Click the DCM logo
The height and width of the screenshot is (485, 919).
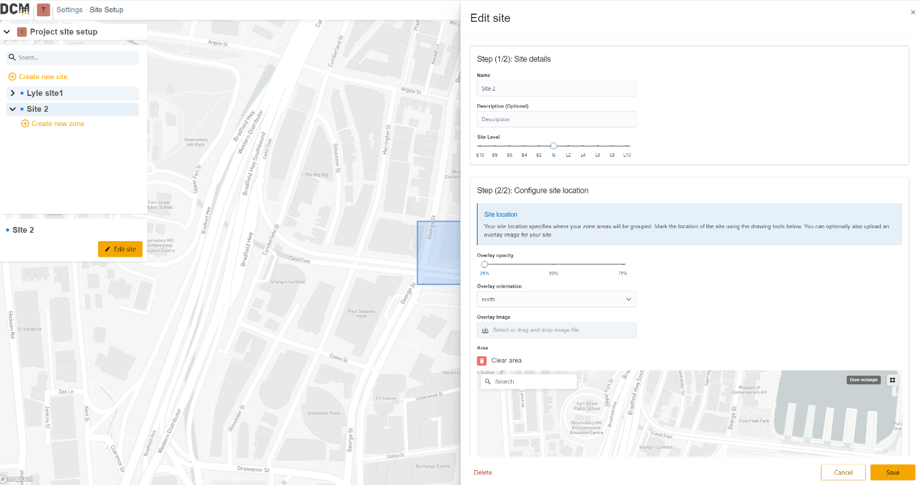point(15,9)
